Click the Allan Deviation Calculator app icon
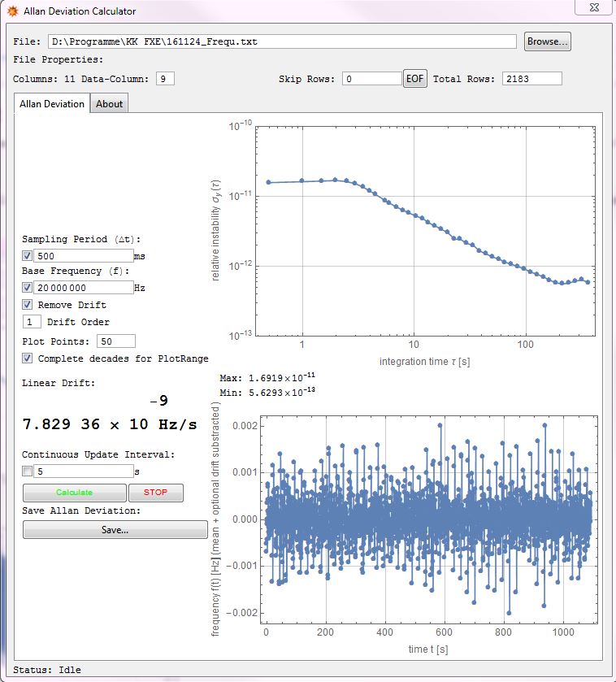Viewport: 616px width, 682px height. tap(13, 11)
